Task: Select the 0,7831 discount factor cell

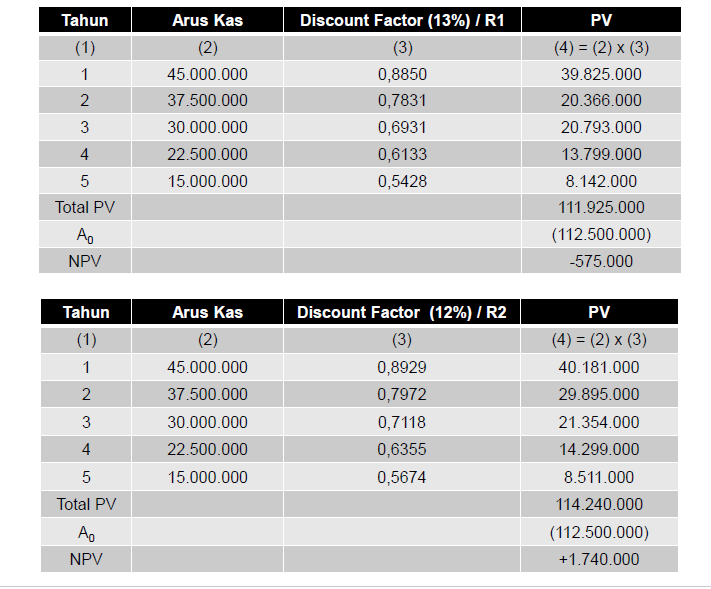Action: (x=402, y=100)
